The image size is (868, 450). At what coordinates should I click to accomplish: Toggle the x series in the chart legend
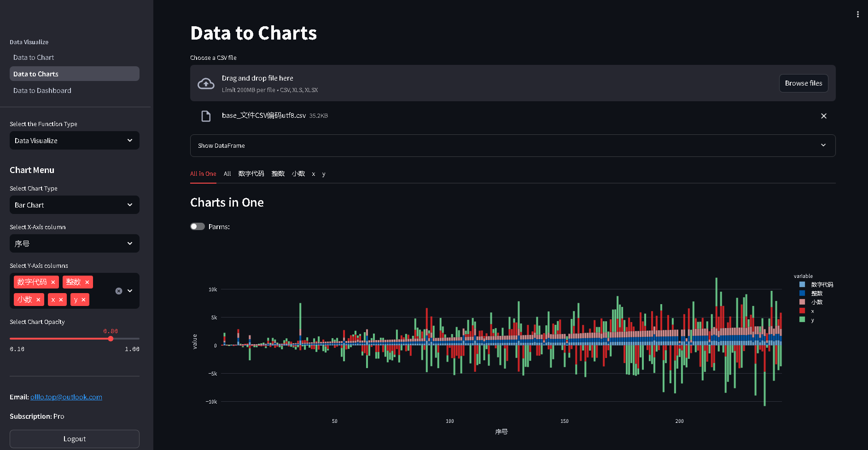(812, 311)
